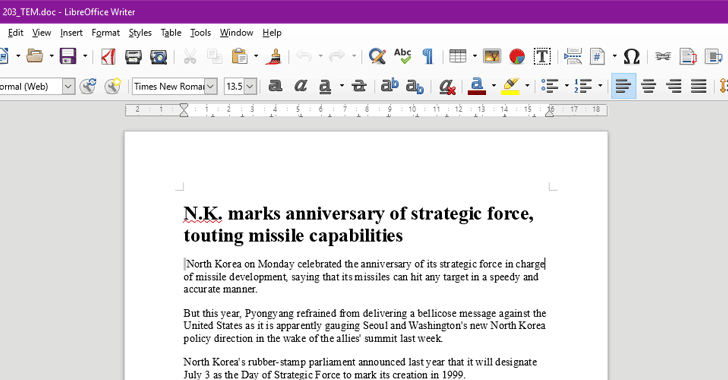Insert hyperlink

pyautogui.click(x=663, y=57)
